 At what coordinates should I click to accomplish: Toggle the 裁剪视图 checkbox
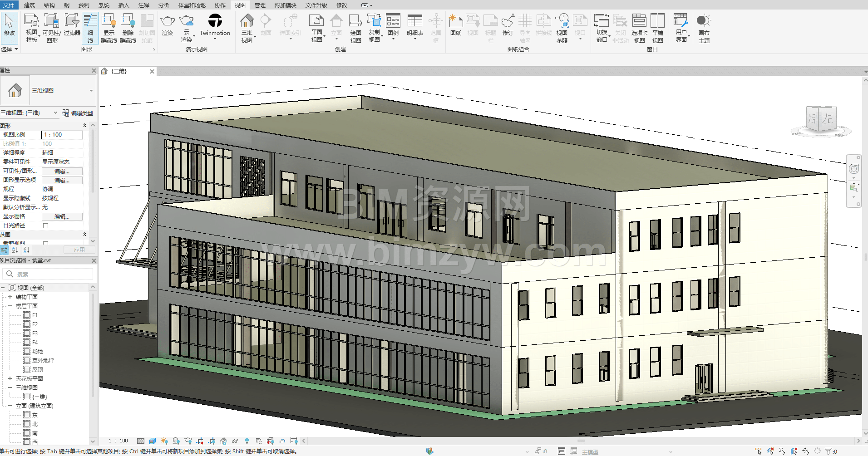45,243
